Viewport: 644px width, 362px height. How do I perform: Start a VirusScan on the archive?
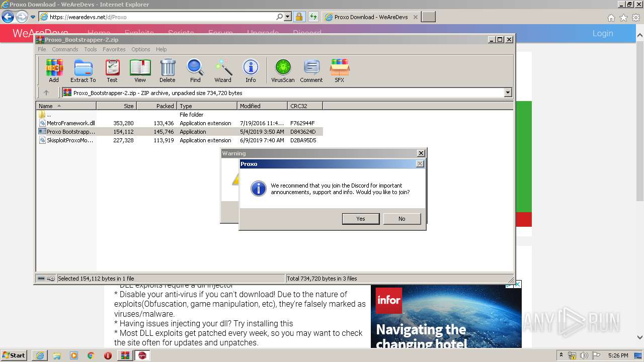coord(283,71)
